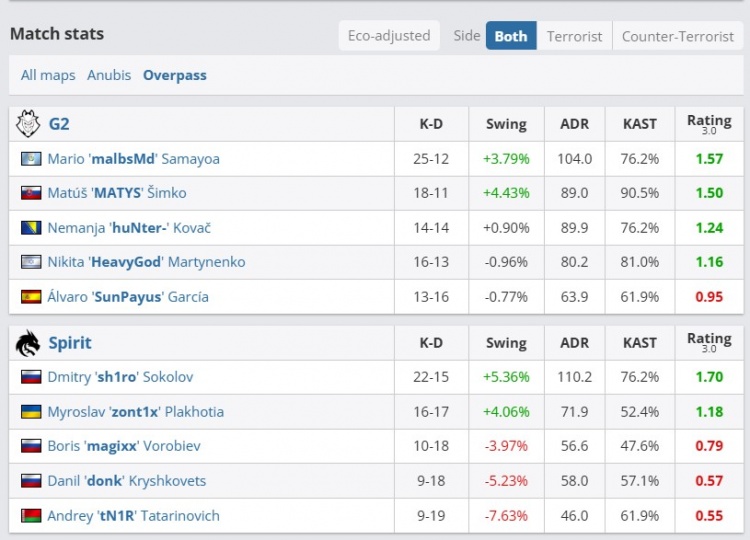Click the Spanish flag next to SunPayus
Viewport: 750px width, 540px height.
(x=31, y=297)
